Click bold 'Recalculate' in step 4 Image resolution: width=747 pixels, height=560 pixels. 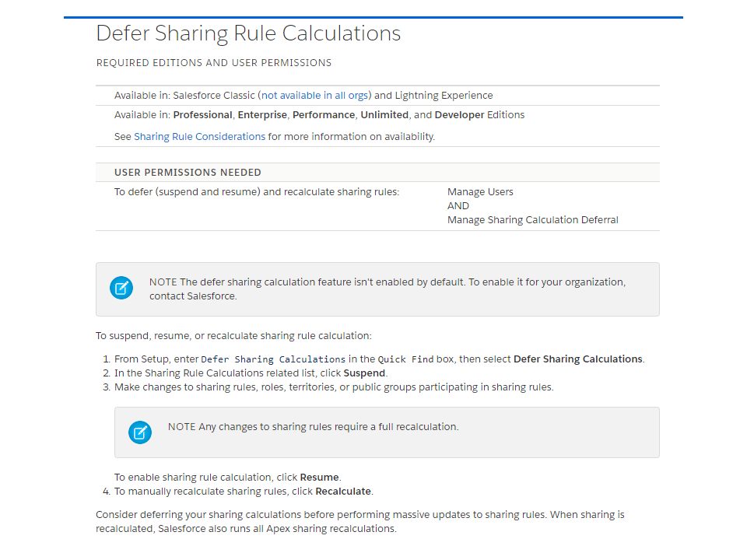(x=343, y=492)
